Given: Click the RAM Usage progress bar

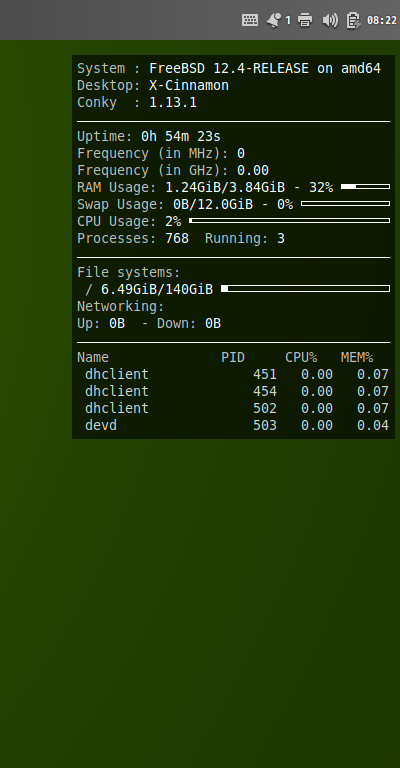Looking at the screenshot, I should pos(365,187).
